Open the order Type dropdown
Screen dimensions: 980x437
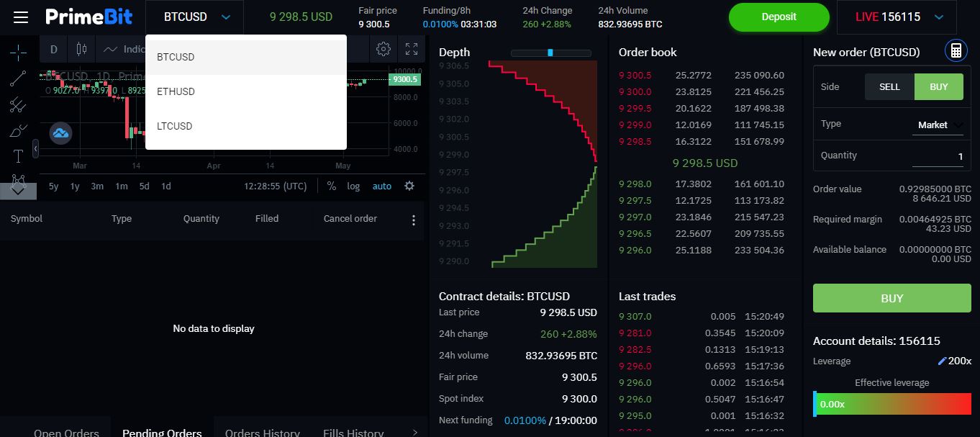[938, 125]
